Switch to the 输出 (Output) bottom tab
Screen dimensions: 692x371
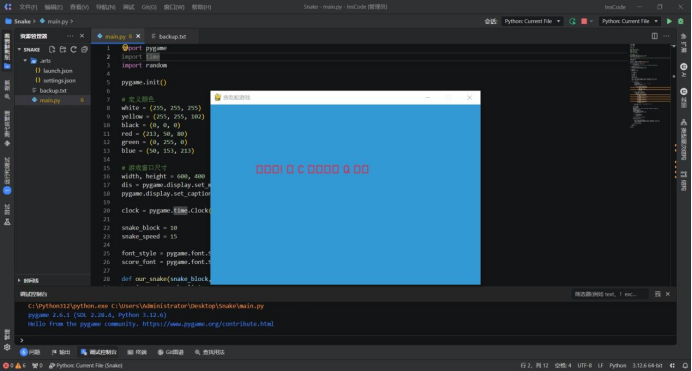(61, 352)
